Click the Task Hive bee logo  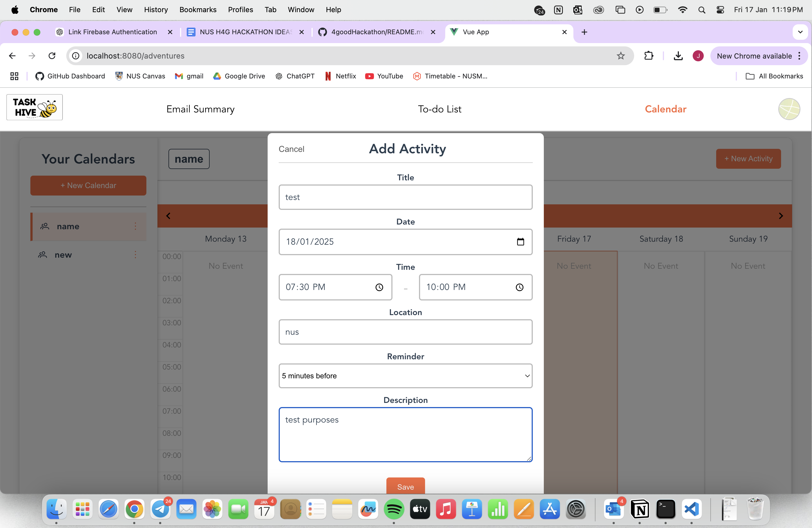[35, 107]
